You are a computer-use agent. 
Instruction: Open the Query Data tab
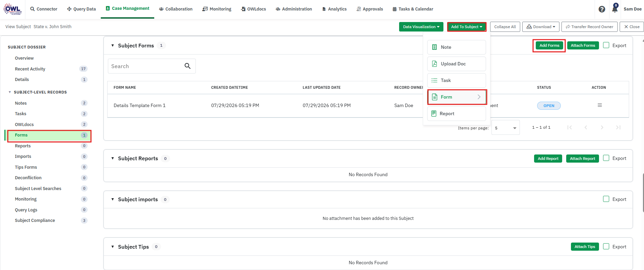[x=81, y=9]
